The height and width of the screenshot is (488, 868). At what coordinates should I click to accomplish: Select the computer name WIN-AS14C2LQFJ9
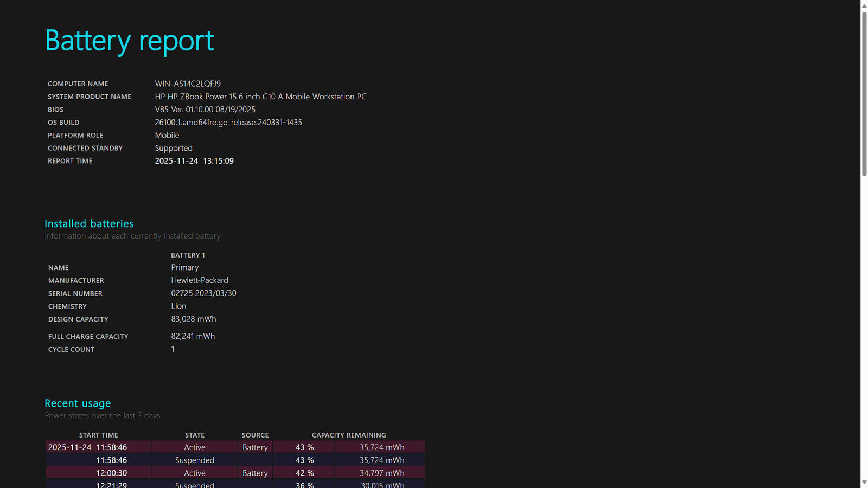[188, 84]
